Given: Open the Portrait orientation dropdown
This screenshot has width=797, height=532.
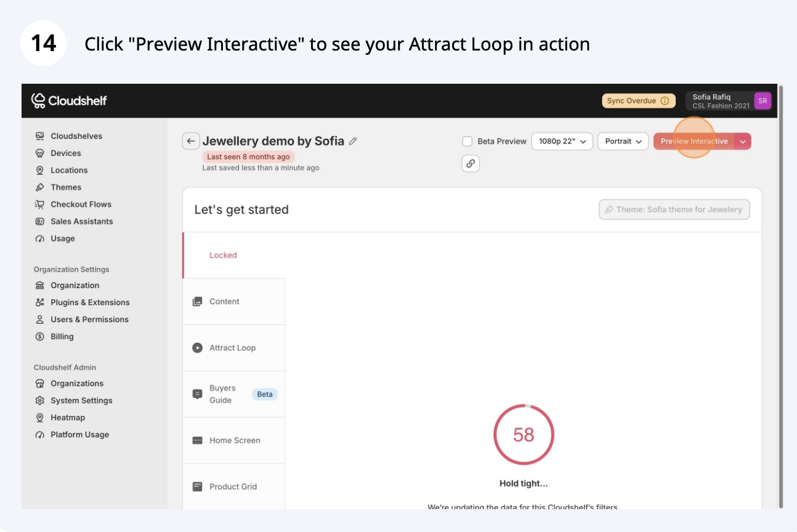Looking at the screenshot, I should click(x=623, y=141).
